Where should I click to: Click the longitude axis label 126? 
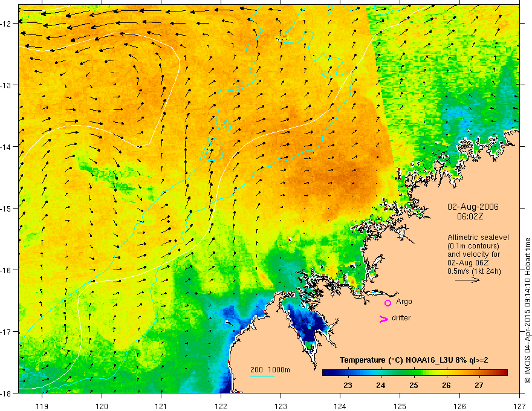[459, 406]
